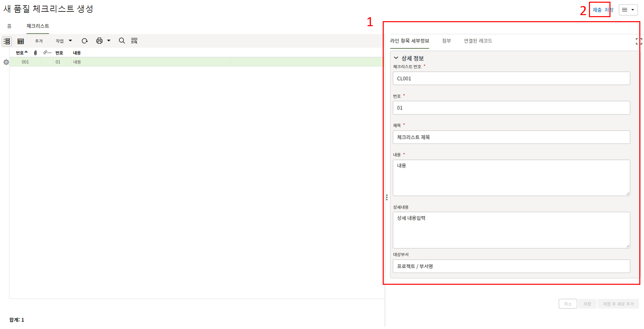Screen dimensions: 644x329
Task: Click the refresh icon in the toolbar
Action: tap(85, 41)
